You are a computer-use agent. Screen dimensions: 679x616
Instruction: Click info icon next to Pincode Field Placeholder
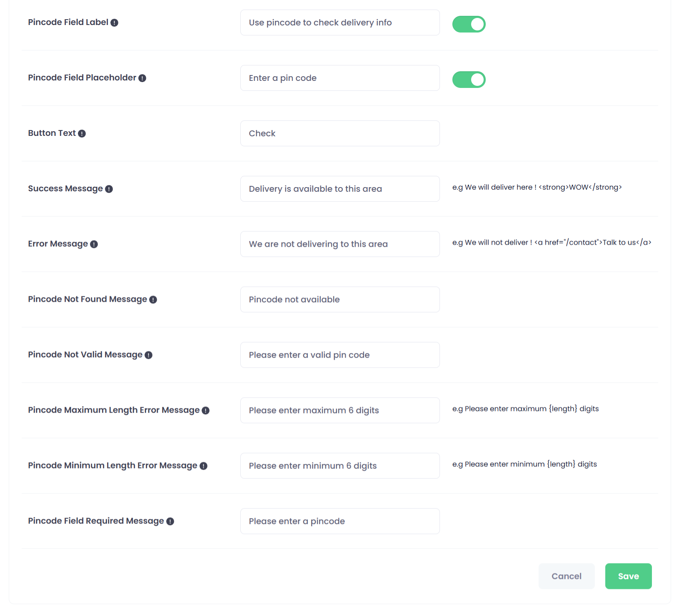142,78
